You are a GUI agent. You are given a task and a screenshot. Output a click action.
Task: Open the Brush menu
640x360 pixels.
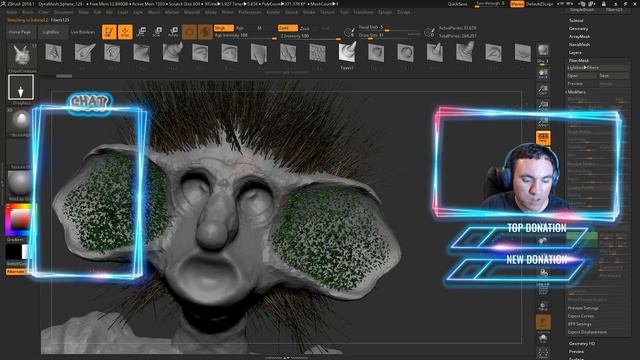pos(28,12)
